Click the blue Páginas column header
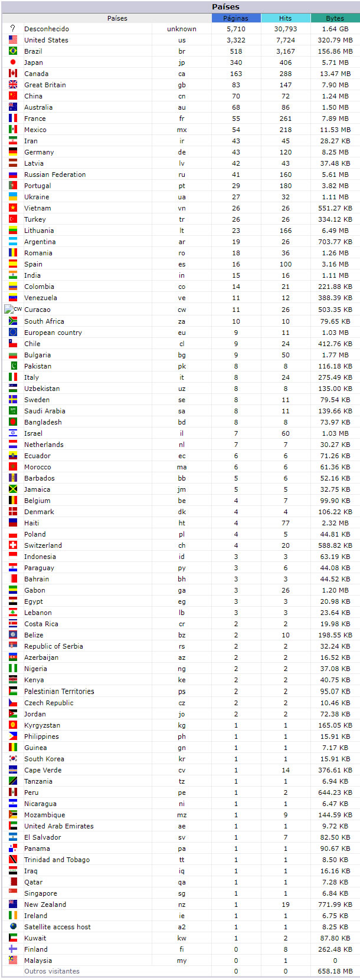The image size is (360, 980). tap(235, 18)
